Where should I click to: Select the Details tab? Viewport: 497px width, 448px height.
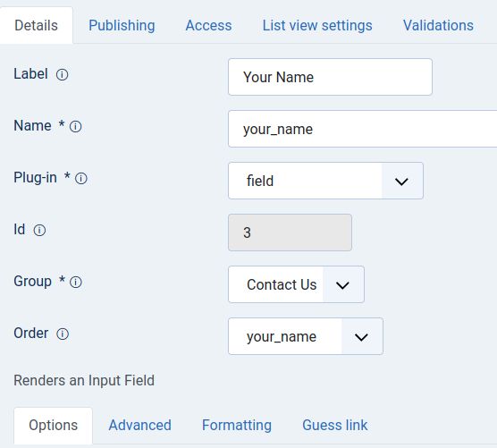click(x=36, y=25)
